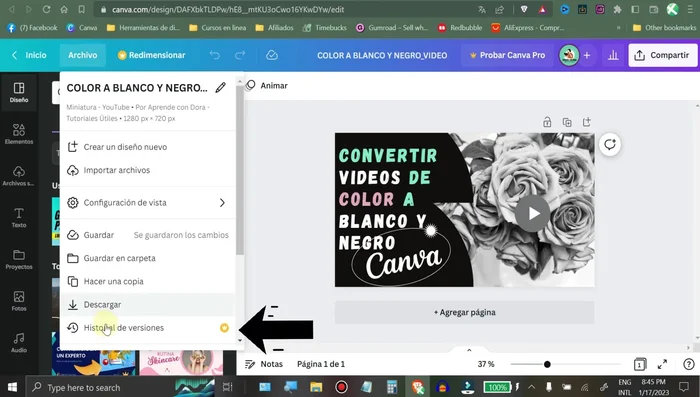This screenshot has width=700, height=397.
Task: Open the Archivo menu
Action: tap(83, 55)
